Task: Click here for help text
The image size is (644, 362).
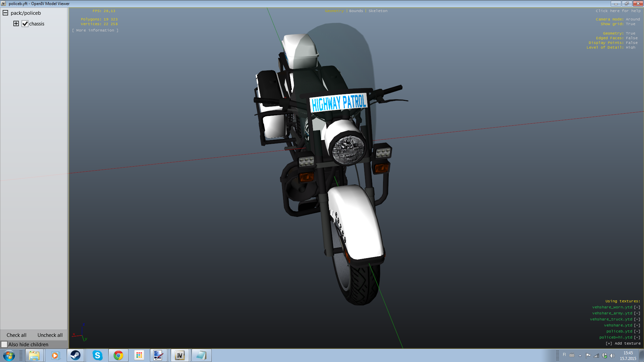Action: [618, 11]
